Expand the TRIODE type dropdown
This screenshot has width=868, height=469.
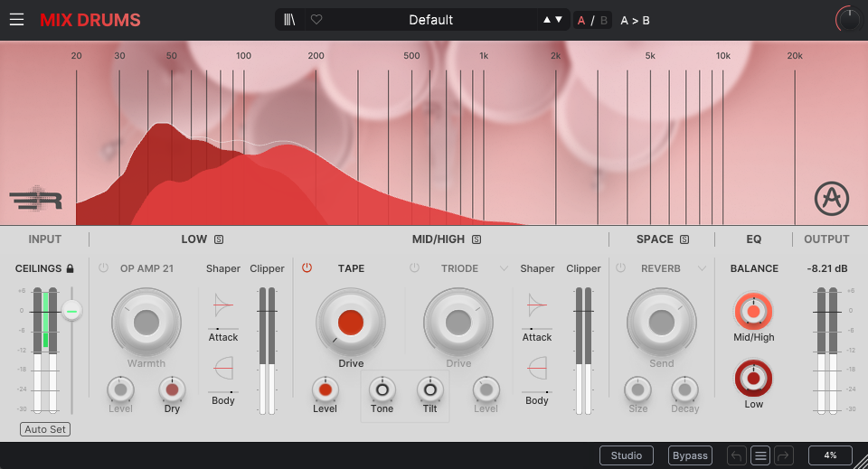505,268
